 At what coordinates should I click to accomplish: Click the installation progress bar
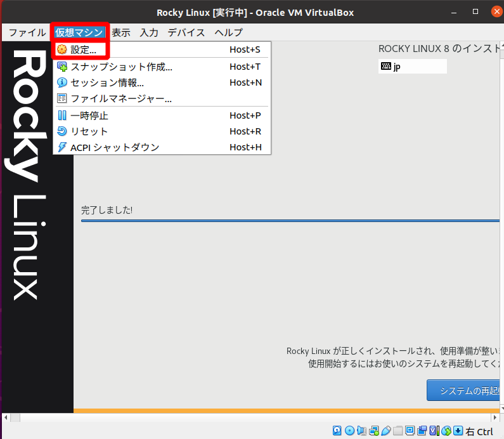tap(290, 221)
